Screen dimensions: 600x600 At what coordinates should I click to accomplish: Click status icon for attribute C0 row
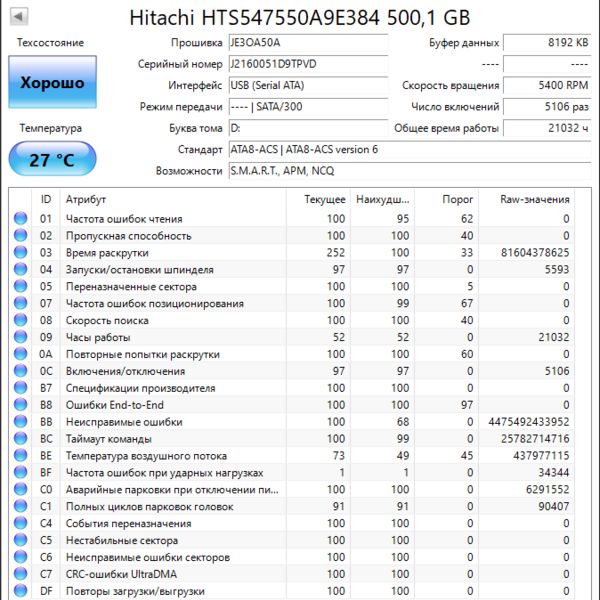21,489
